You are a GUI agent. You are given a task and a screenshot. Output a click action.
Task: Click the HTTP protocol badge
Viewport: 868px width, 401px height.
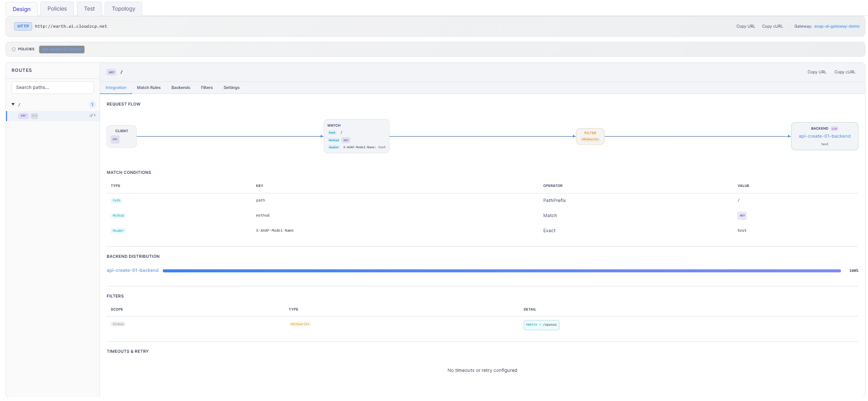[x=23, y=26]
